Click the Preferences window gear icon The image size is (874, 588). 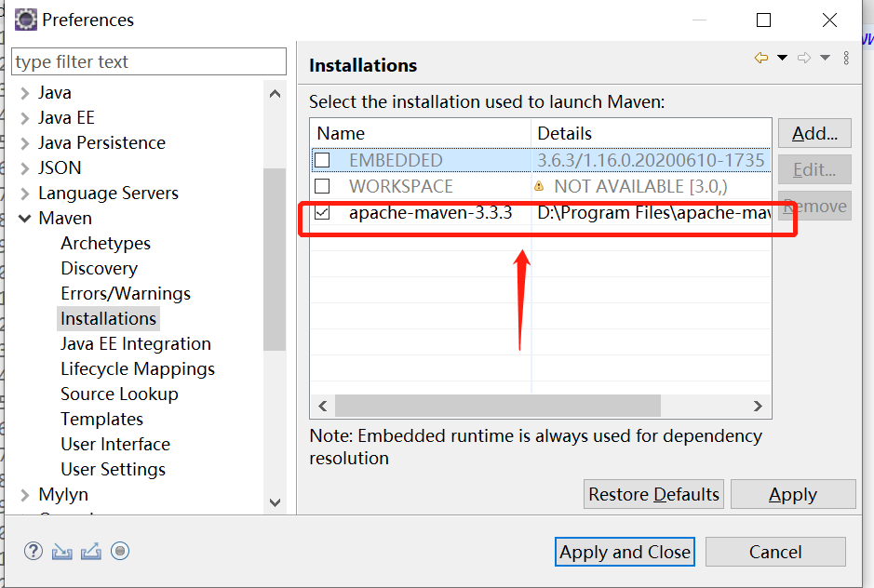pyautogui.click(x=26, y=20)
